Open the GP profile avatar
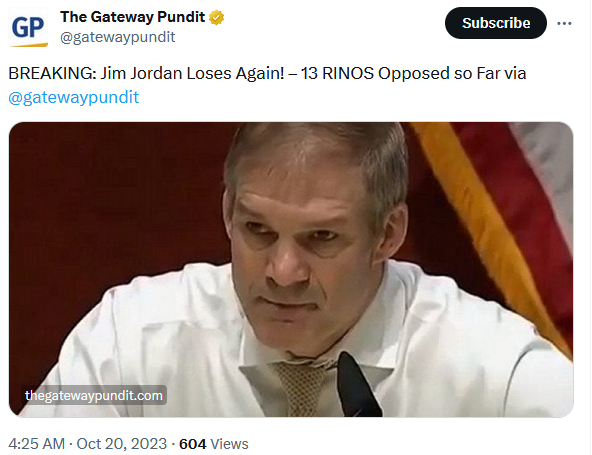Viewport: 592px width, 455px height. pos(28,28)
